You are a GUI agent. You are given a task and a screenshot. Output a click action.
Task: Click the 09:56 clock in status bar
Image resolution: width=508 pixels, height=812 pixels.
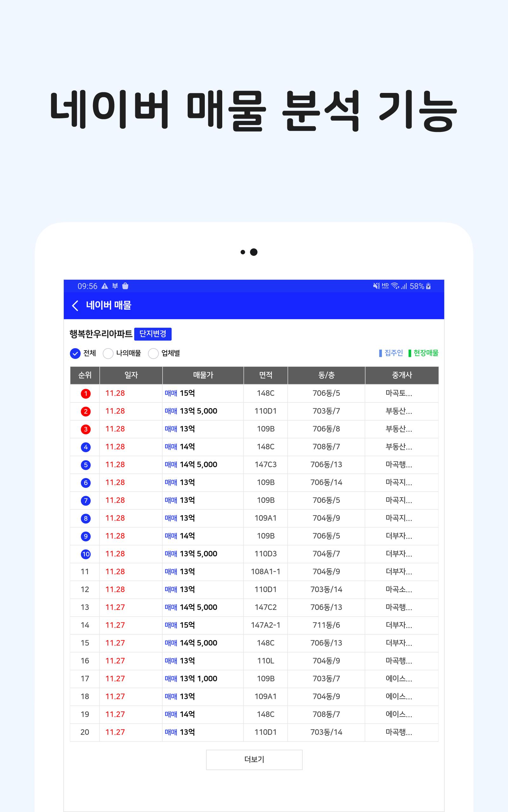[87, 286]
